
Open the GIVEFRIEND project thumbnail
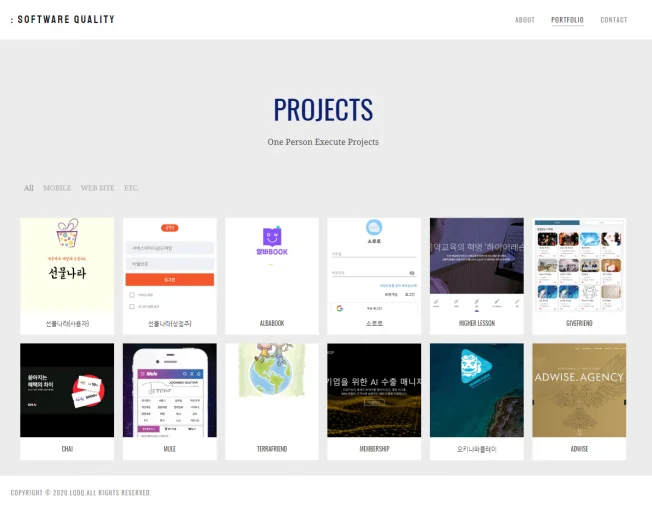[x=579, y=265]
